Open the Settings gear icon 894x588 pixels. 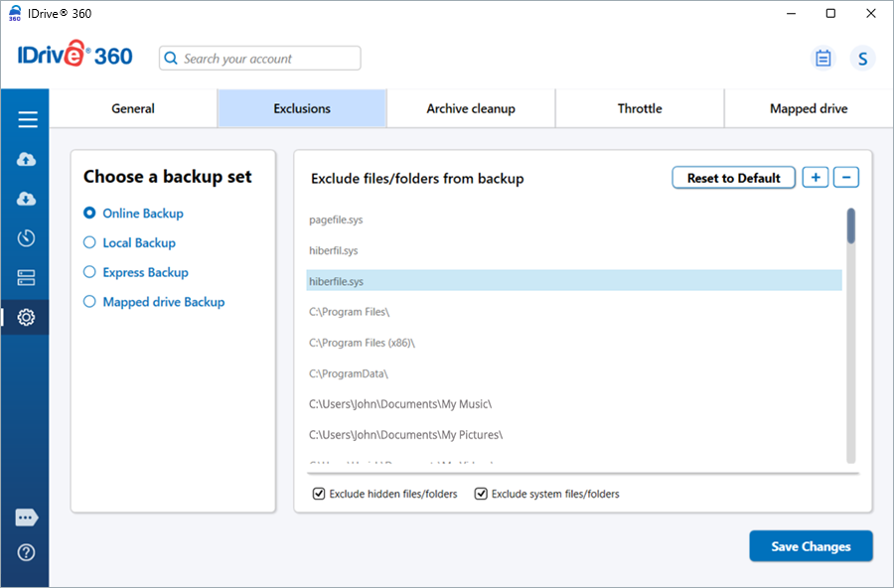(27, 318)
